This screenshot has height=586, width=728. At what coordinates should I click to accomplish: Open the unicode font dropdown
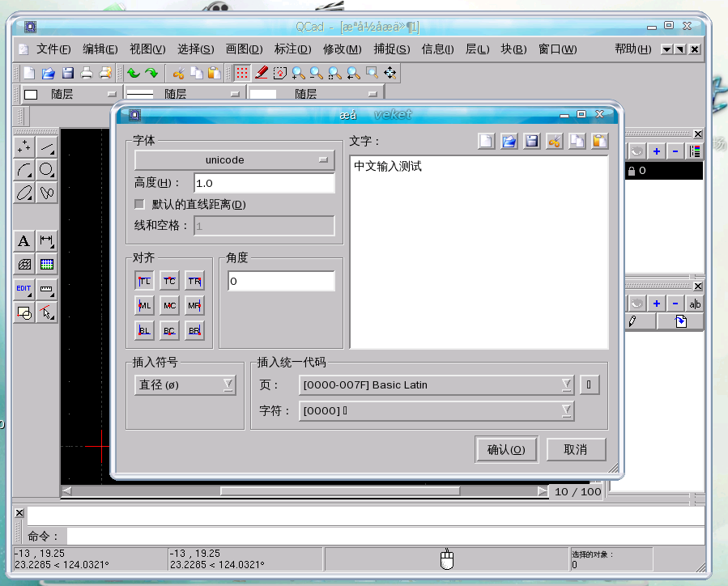[234, 160]
